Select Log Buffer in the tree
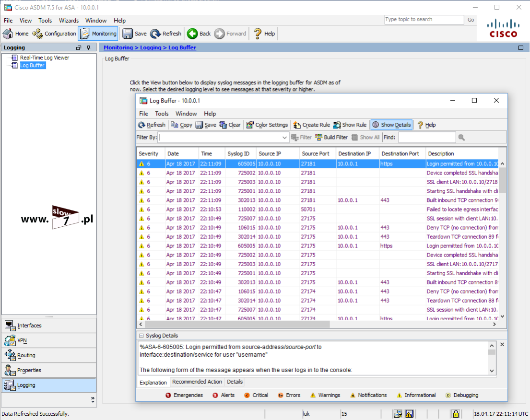Screen dimensions: 530x420 pos(32,65)
